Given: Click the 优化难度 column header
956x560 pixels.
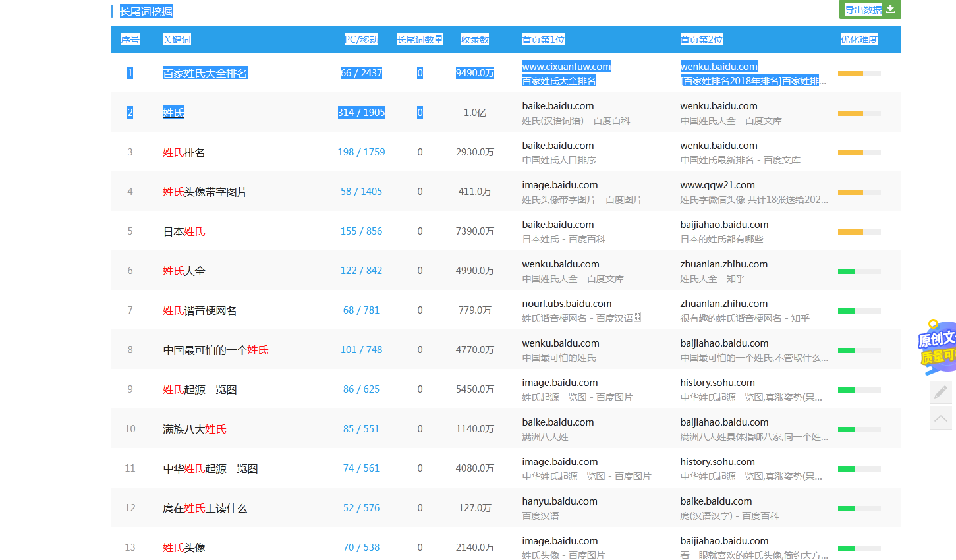Looking at the screenshot, I should tap(859, 40).
